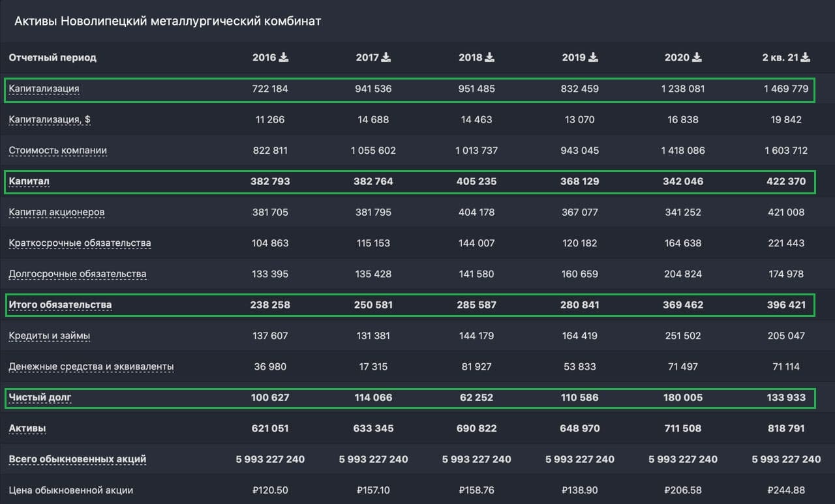Image resolution: width=835 pixels, height=504 pixels.
Task: Download the 2017 report data
Action: pyautogui.click(x=386, y=57)
